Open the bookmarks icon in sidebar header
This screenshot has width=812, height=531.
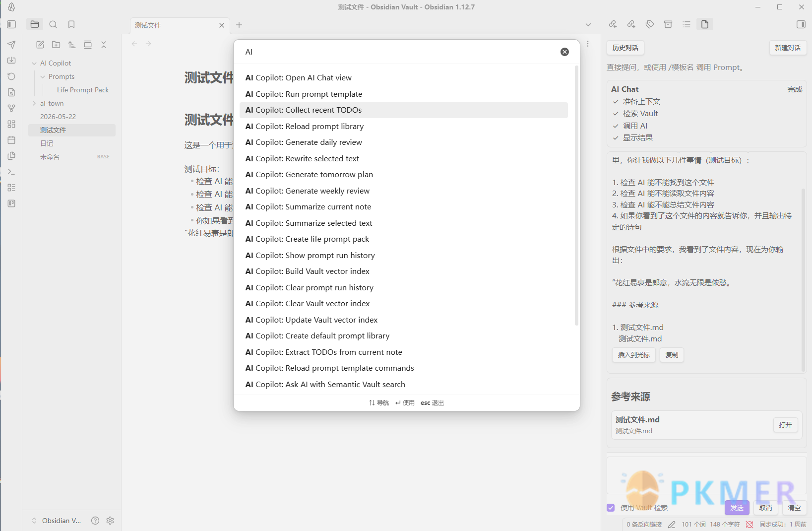tap(71, 24)
